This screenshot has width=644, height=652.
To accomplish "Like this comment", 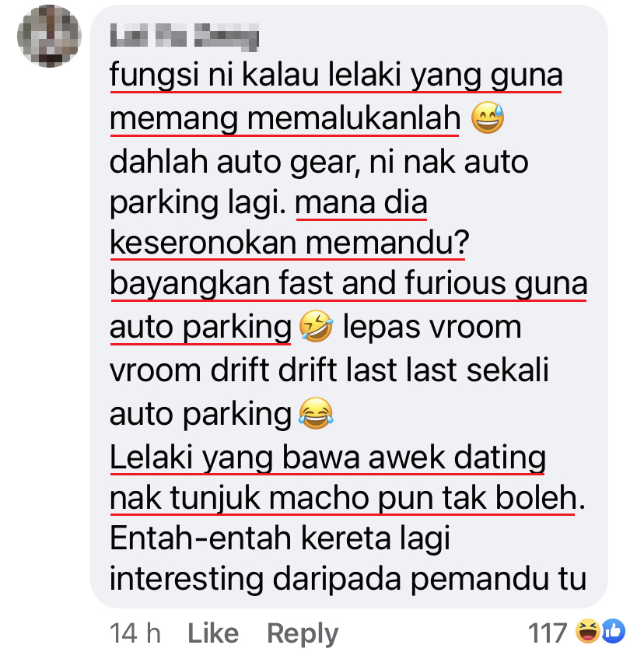I will pyautogui.click(x=213, y=633).
